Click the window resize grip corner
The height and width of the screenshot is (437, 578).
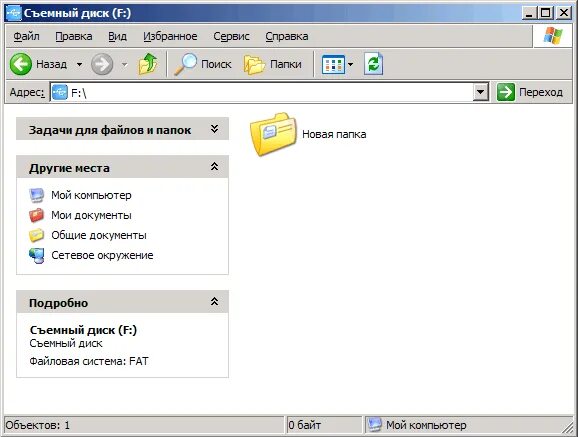point(568,427)
